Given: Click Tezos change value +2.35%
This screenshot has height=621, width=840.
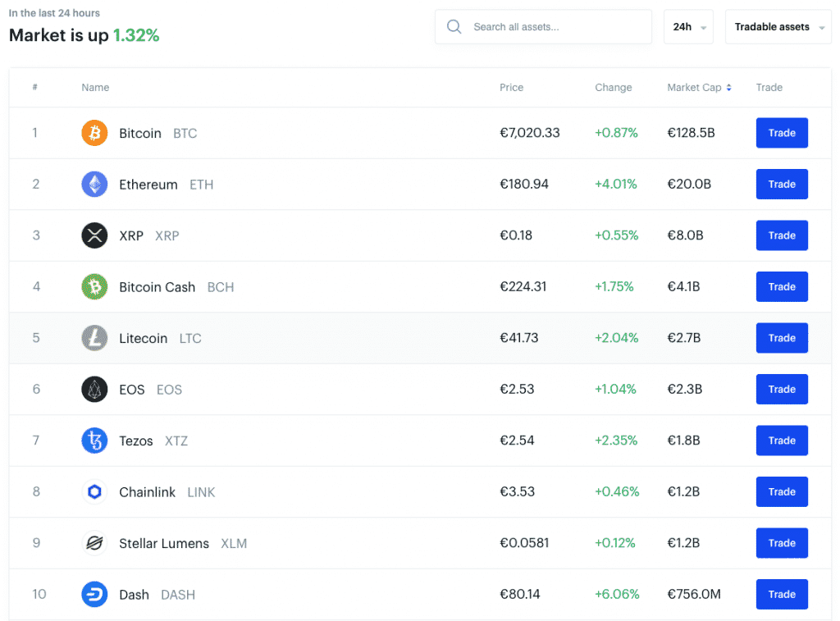Looking at the screenshot, I should [x=616, y=441].
